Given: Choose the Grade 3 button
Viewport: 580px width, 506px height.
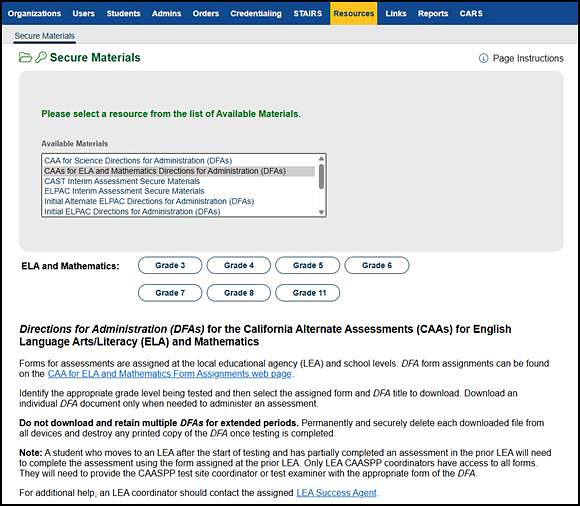Looking at the screenshot, I should 170,265.
